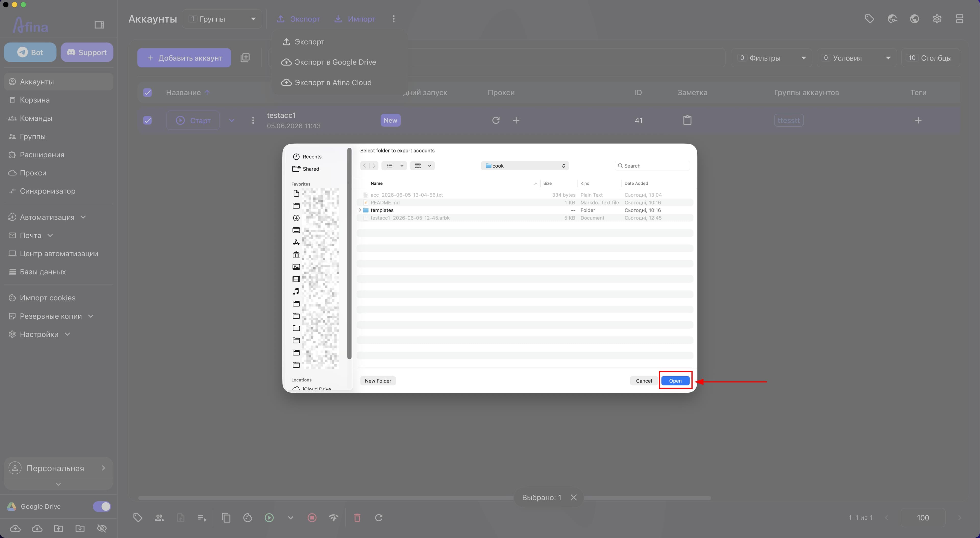
Task: Click the Open button in file dialog
Action: tap(675, 381)
